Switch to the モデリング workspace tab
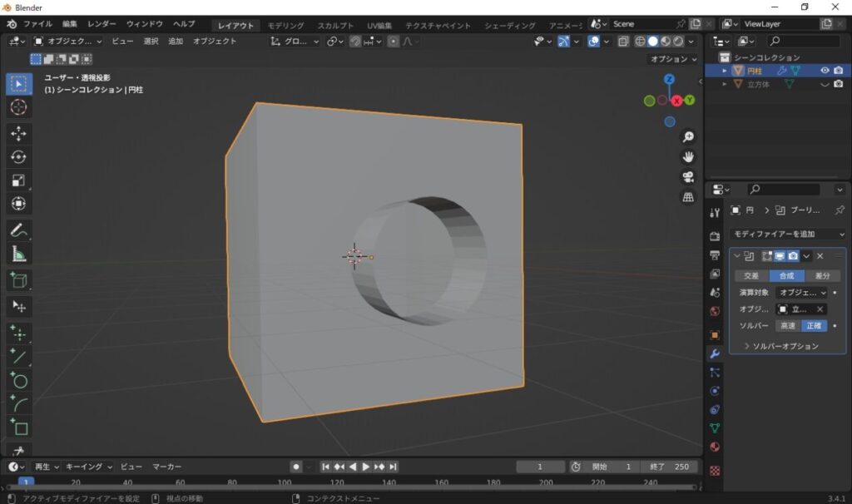 285,26
